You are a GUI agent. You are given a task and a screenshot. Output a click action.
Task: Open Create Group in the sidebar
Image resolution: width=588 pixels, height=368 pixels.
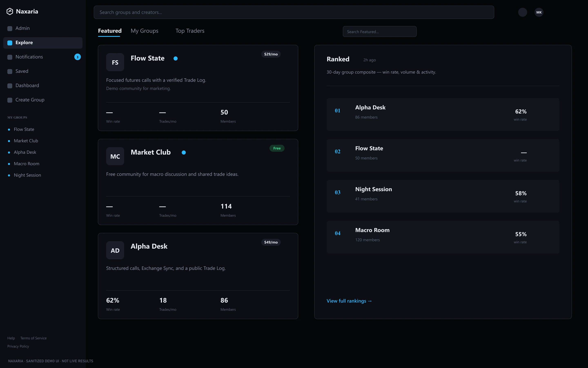pos(43,100)
